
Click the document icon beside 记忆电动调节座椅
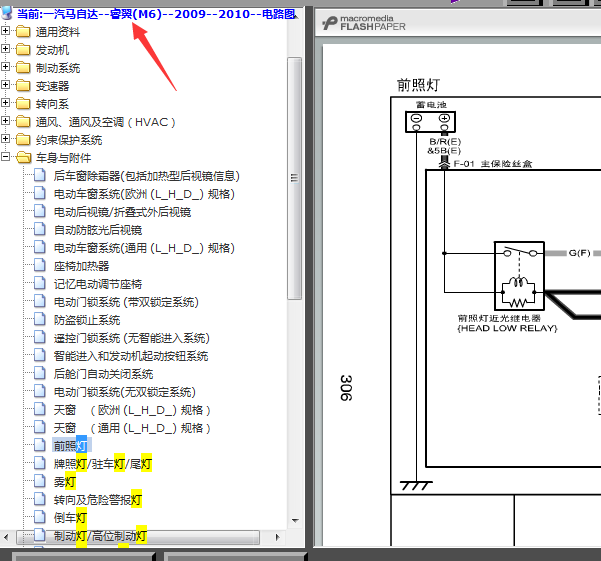tap(39, 283)
